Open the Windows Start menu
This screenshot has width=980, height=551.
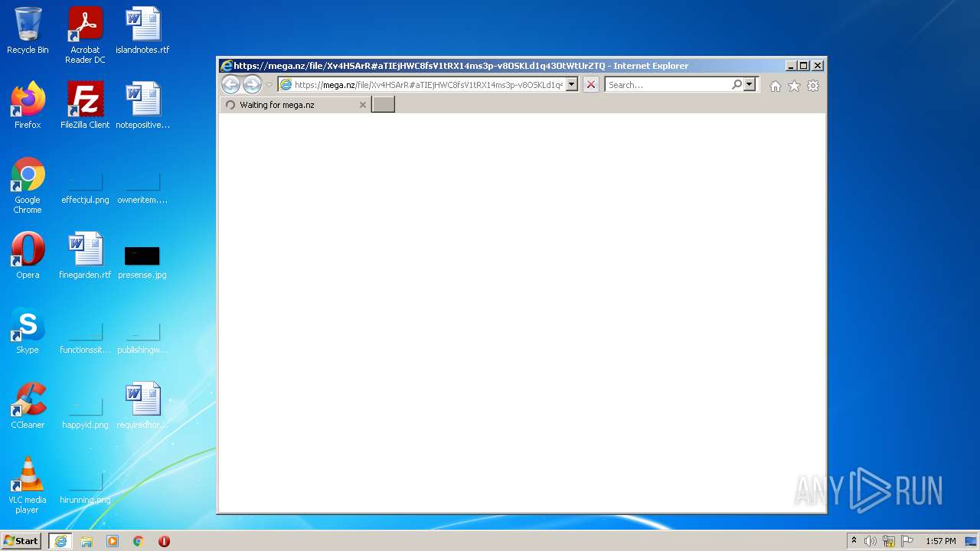[x=21, y=541]
